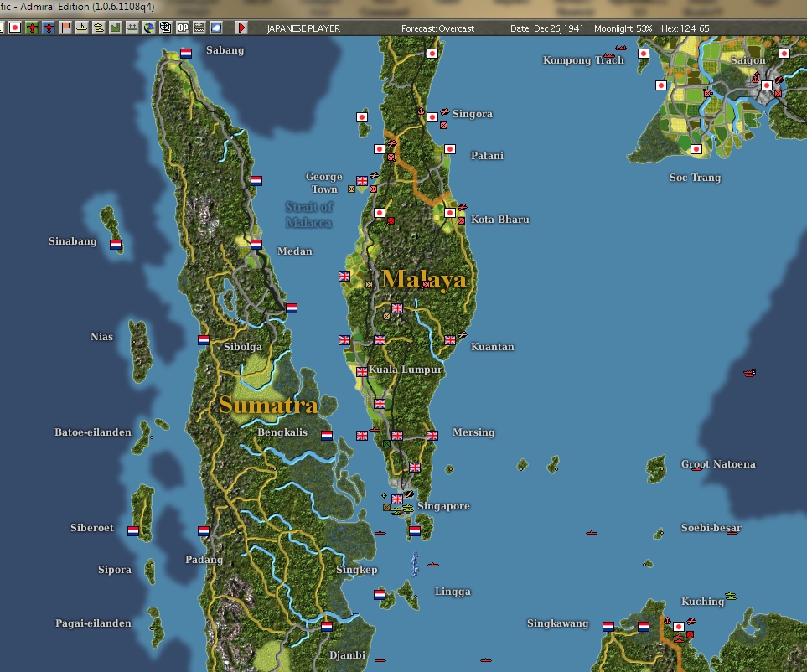807x672 pixels.
Task: Click the green ships-in-port toolbar icon
Action: click(132, 28)
